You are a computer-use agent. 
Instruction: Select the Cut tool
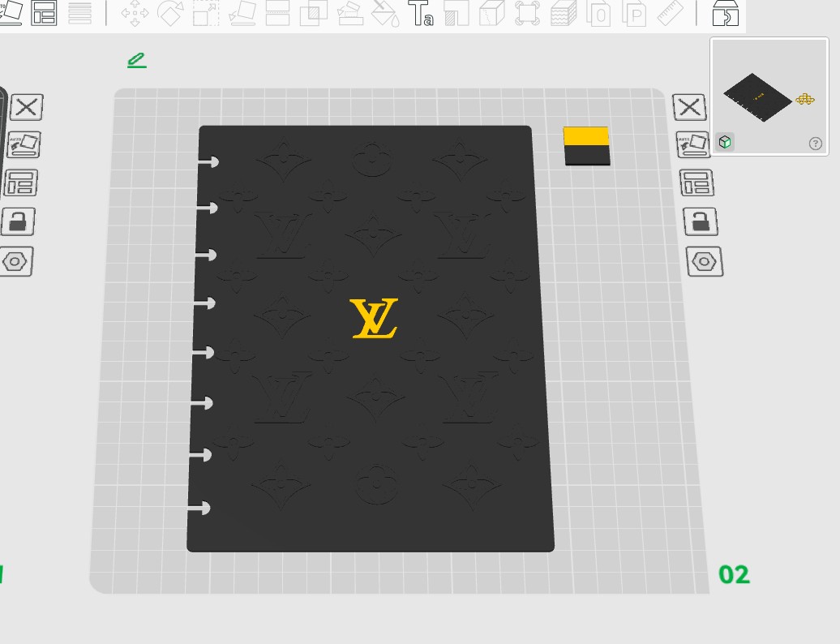click(x=277, y=13)
